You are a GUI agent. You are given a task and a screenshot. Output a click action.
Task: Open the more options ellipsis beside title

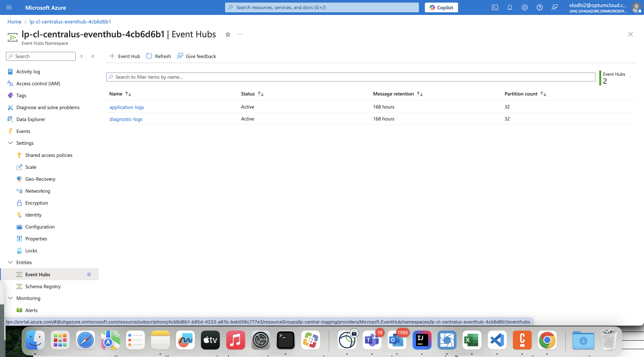click(240, 34)
